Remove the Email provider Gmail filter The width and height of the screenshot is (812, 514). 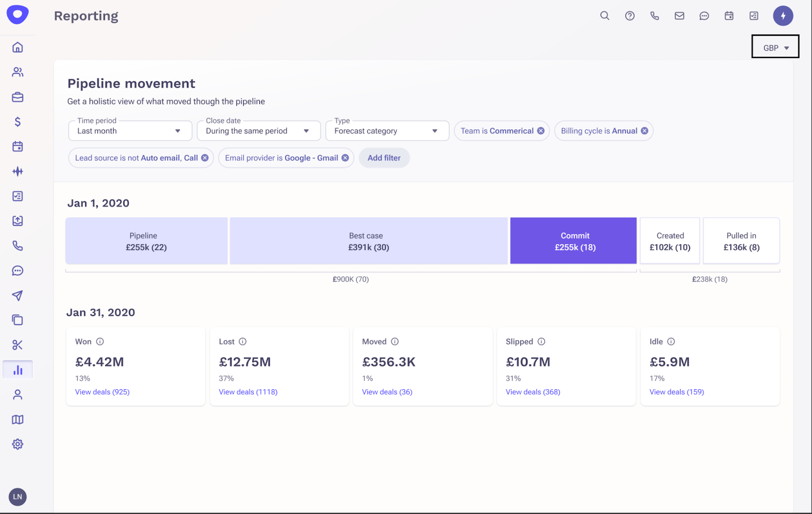(345, 158)
